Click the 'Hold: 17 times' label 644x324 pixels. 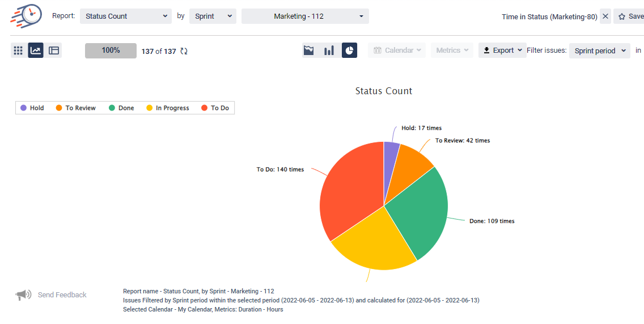tap(421, 128)
